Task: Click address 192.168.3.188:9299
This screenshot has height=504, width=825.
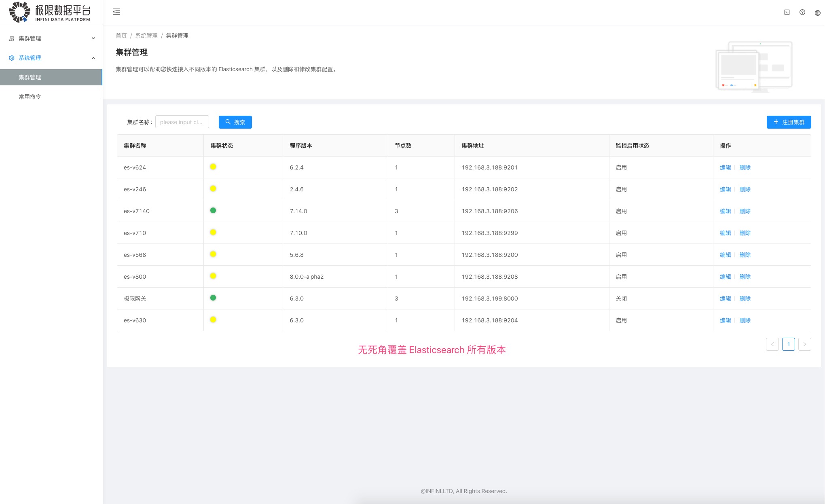Action: tap(490, 233)
